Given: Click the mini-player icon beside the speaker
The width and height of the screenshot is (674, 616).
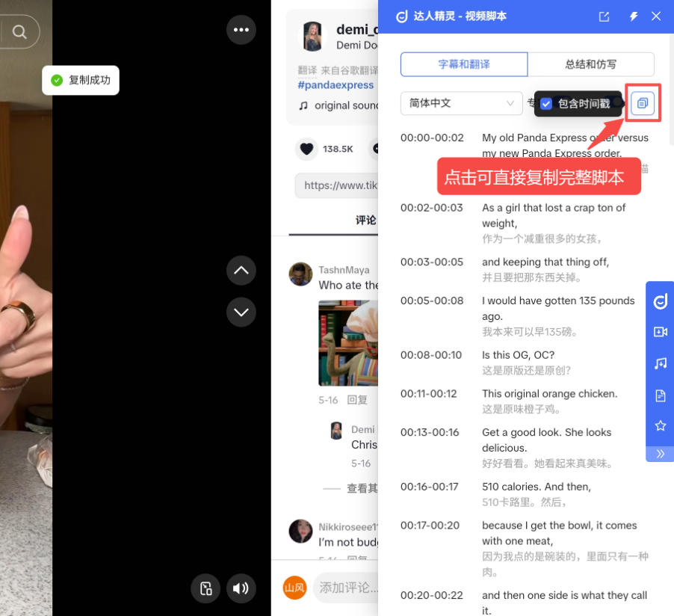Looking at the screenshot, I should [x=206, y=588].
